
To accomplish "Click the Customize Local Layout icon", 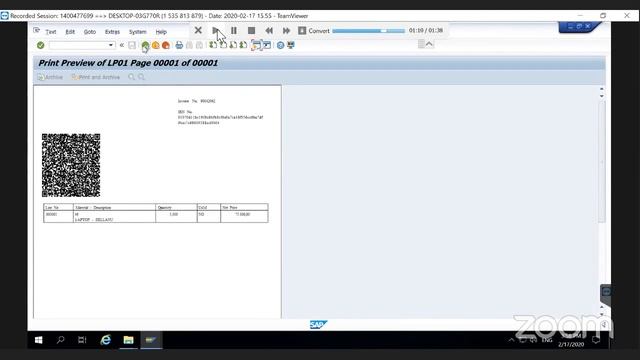I will coord(291,45).
